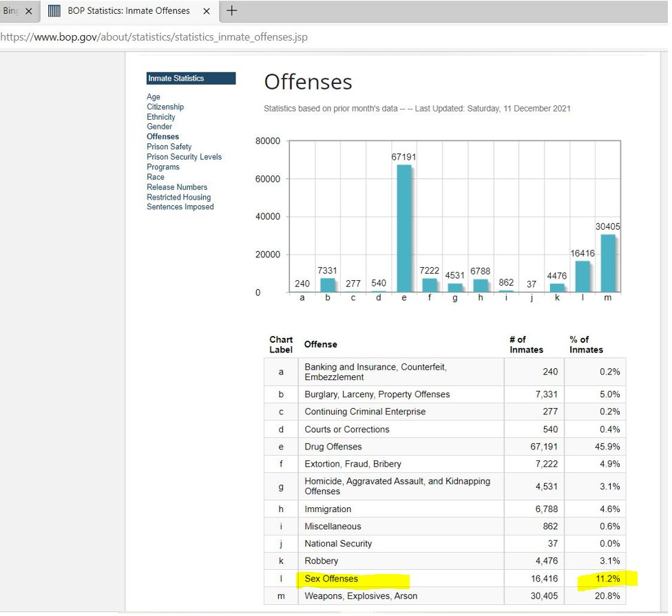
Task: Open Race statistics link
Action: coord(155,177)
